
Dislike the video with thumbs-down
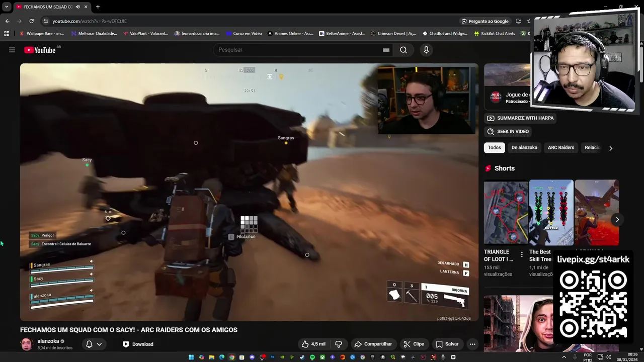339,344
